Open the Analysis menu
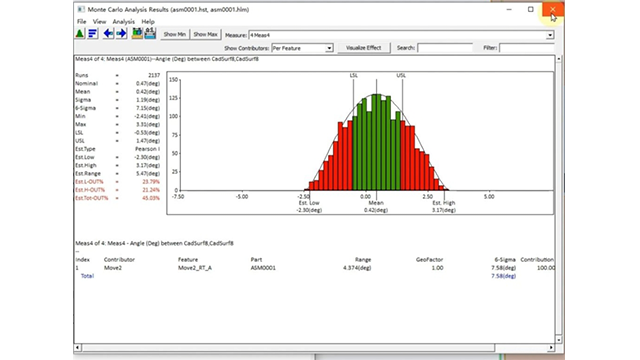Screen dimensions: 640x360 point(124,22)
